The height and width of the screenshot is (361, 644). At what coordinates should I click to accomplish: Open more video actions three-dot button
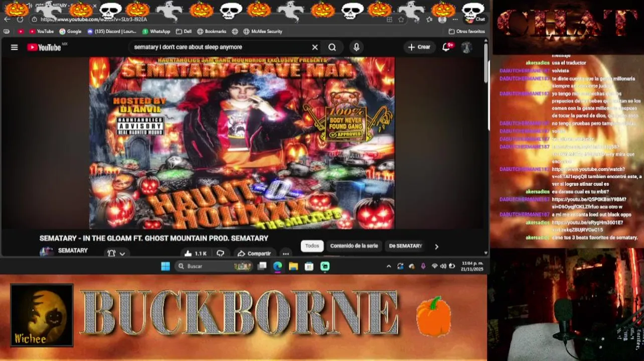pos(285,253)
